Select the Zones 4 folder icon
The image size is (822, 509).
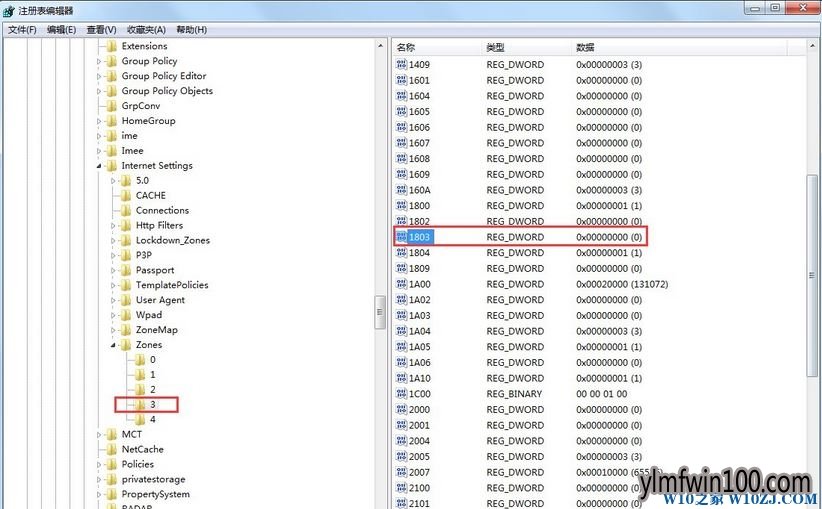coord(139,419)
